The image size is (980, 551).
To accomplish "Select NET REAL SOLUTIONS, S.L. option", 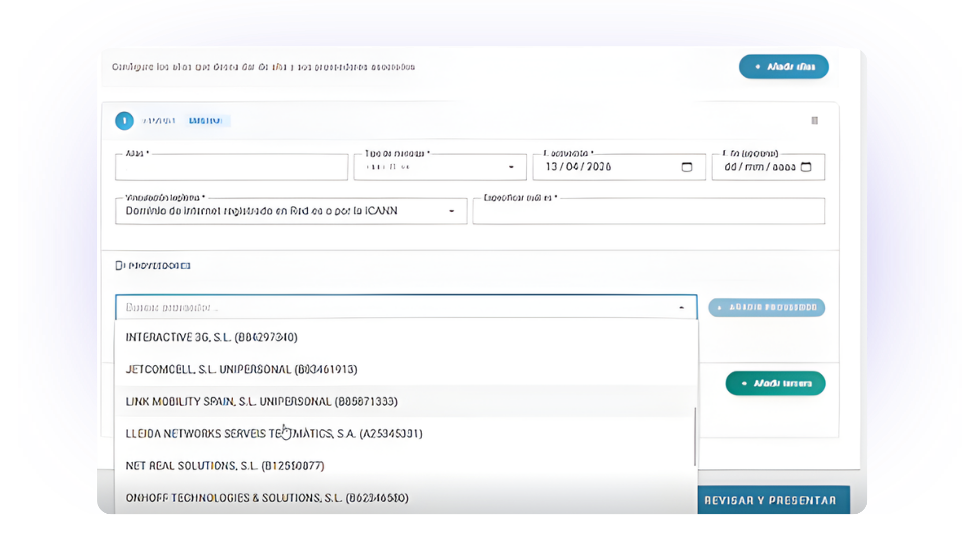I will tap(406, 466).
